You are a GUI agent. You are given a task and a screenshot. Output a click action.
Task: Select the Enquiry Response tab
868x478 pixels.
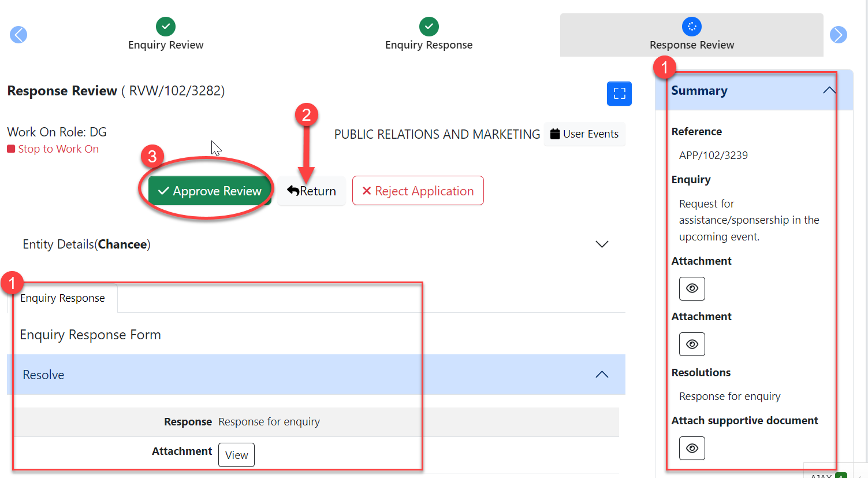point(62,298)
